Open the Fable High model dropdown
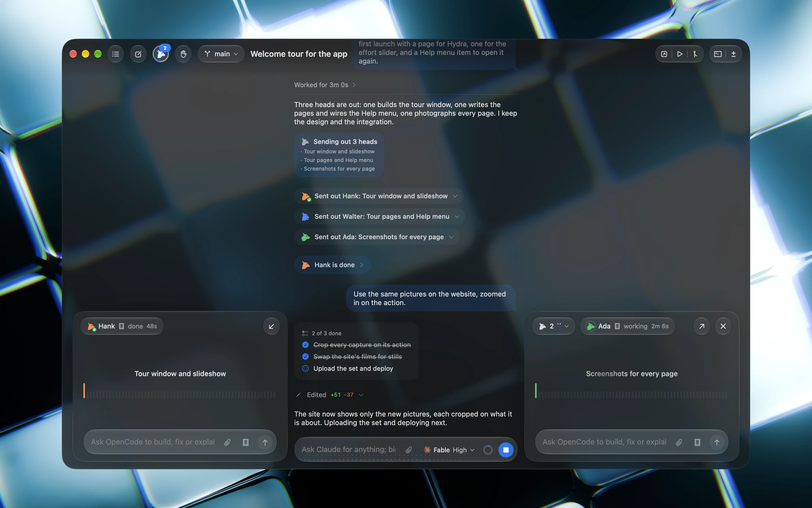Screen dimensions: 812x508 coord(449,450)
